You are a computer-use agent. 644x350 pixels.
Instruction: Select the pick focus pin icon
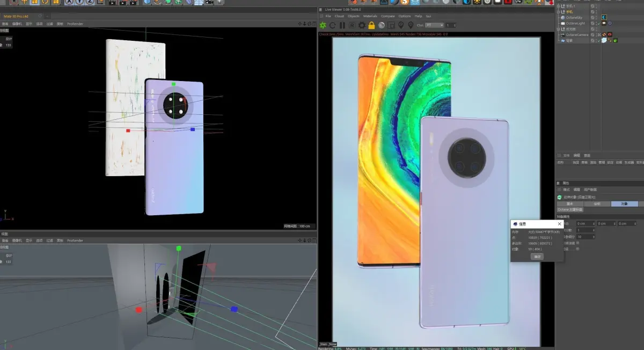[x=401, y=25]
